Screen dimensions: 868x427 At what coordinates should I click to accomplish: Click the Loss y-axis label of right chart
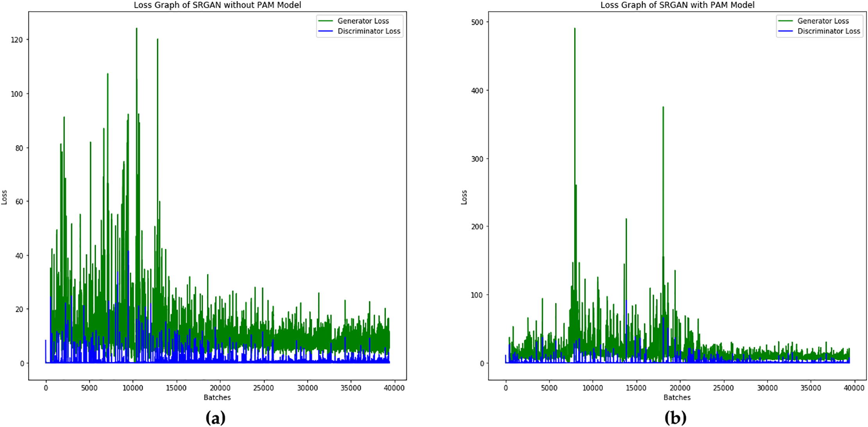(464, 197)
